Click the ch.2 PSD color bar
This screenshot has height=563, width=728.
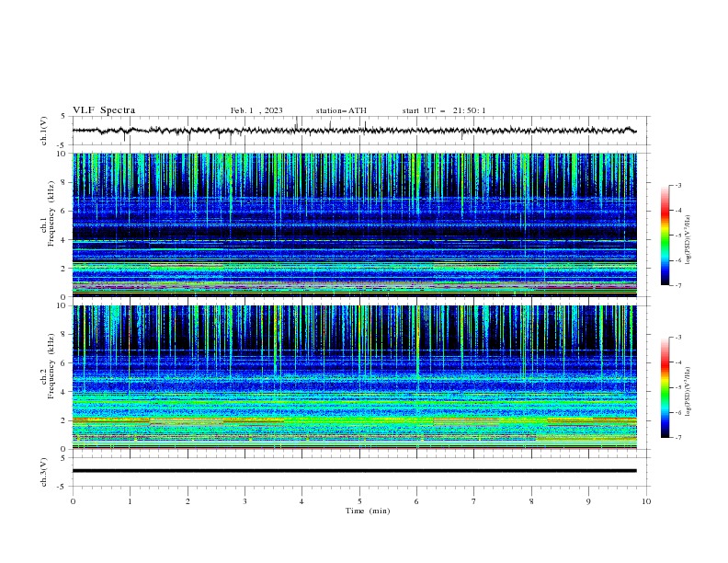[665, 387]
